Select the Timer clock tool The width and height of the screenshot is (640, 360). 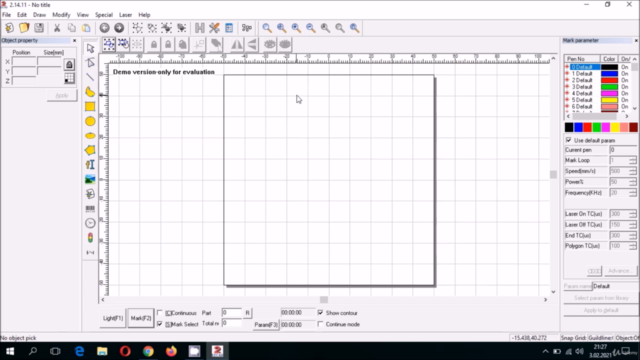(90, 223)
